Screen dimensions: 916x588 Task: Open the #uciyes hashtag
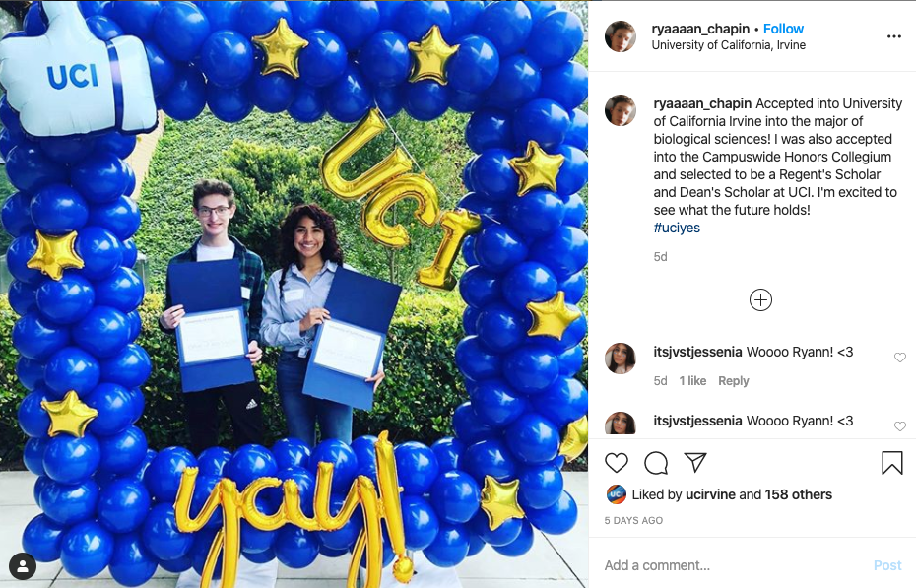677,228
